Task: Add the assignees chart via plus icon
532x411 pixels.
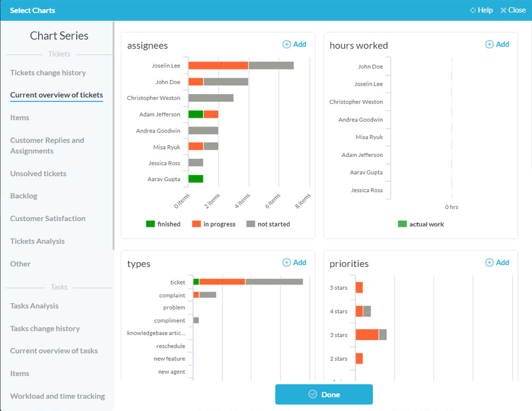Action: (287, 45)
